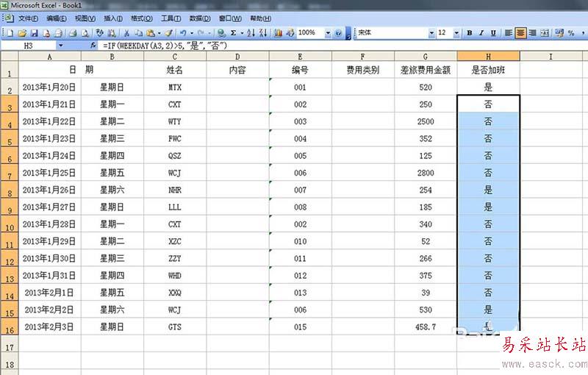This screenshot has width=588, height=375.
Task: Select the cell containing 458.7
Action: pos(426,327)
